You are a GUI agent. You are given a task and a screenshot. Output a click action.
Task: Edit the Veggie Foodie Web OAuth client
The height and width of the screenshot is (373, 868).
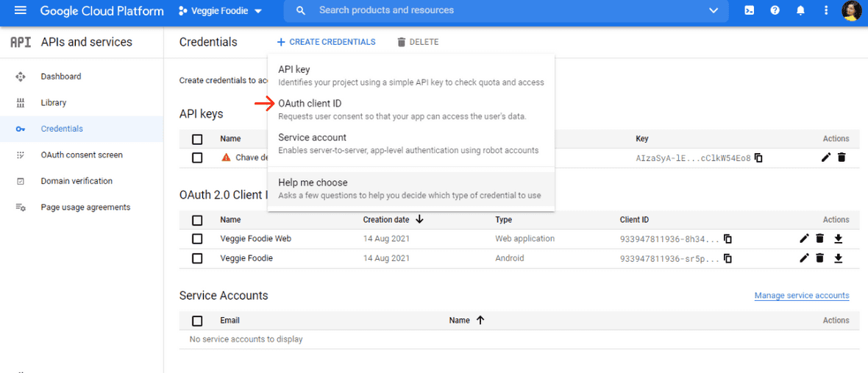[804, 238]
